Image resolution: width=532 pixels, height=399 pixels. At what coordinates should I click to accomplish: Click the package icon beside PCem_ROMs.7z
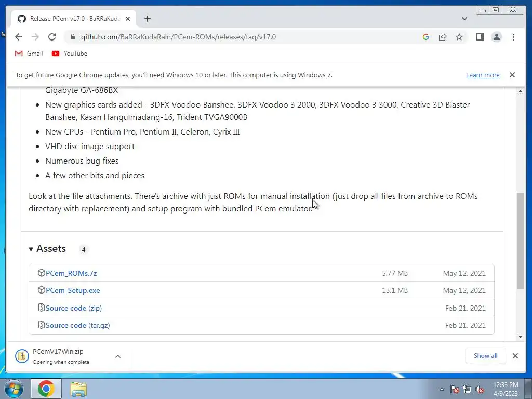tap(41, 273)
